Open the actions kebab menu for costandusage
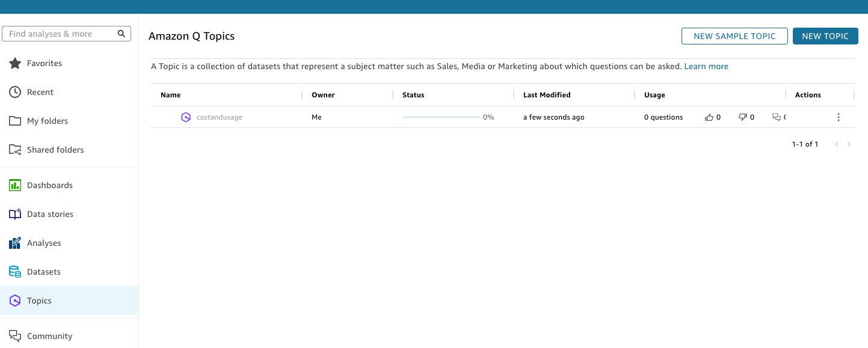 [x=839, y=117]
